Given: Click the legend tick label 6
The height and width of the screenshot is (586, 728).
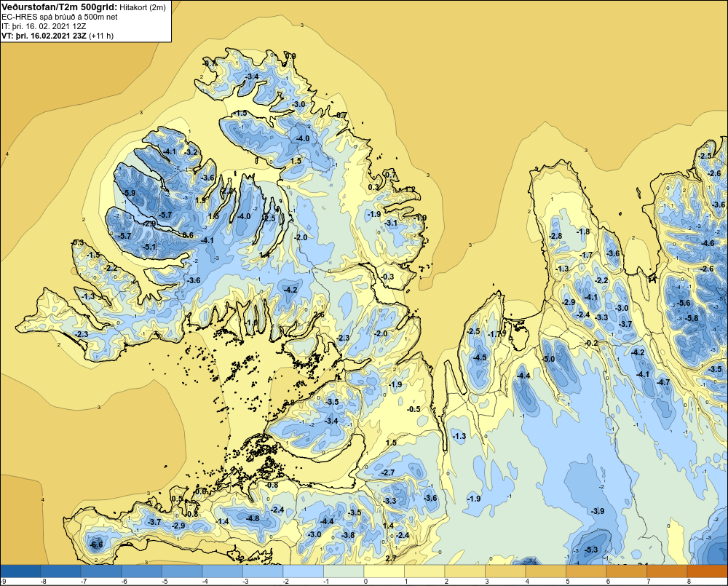Looking at the screenshot, I should point(608,582).
